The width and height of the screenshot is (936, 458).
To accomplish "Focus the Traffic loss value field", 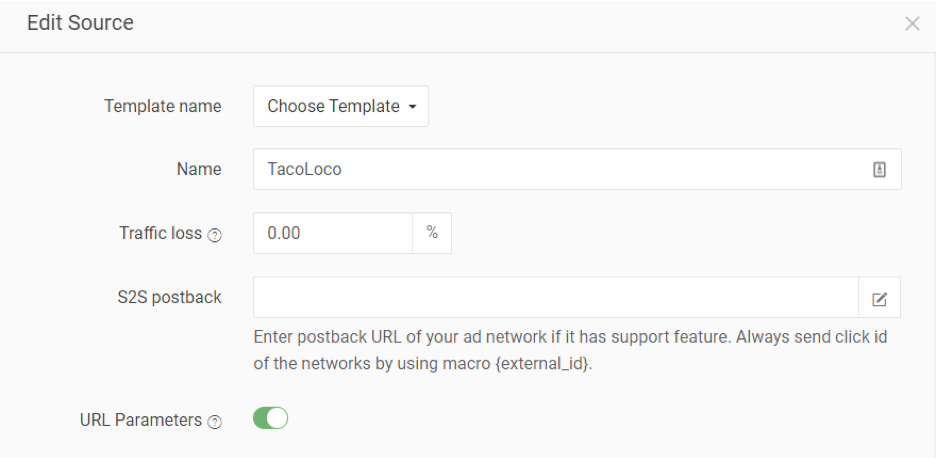I will [333, 233].
